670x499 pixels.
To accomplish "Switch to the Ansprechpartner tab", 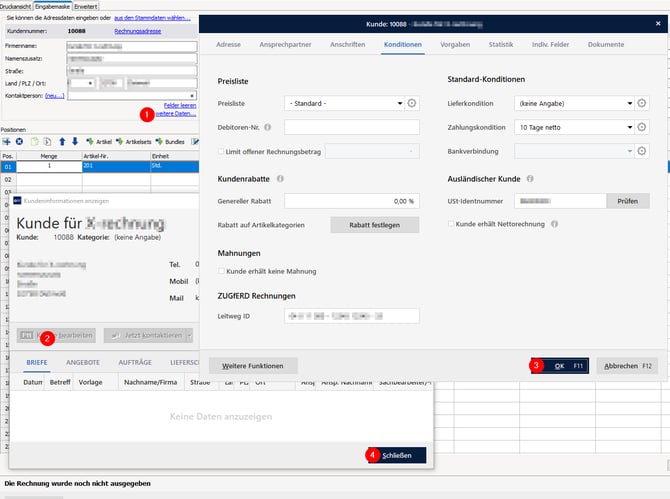I will pyautogui.click(x=285, y=44).
